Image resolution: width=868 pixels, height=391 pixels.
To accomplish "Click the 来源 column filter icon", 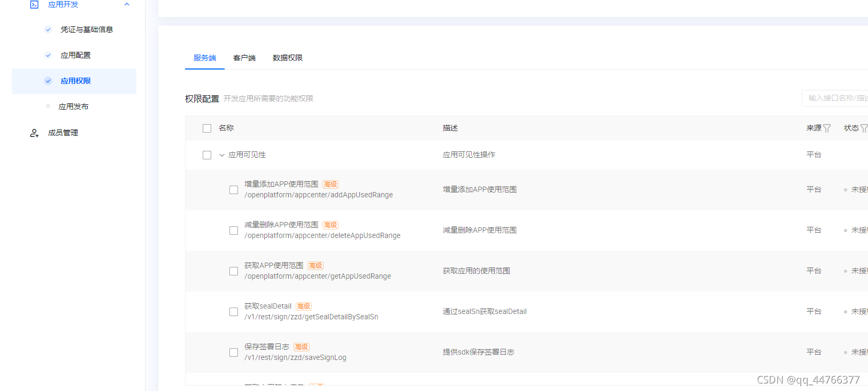I will pyautogui.click(x=827, y=128).
